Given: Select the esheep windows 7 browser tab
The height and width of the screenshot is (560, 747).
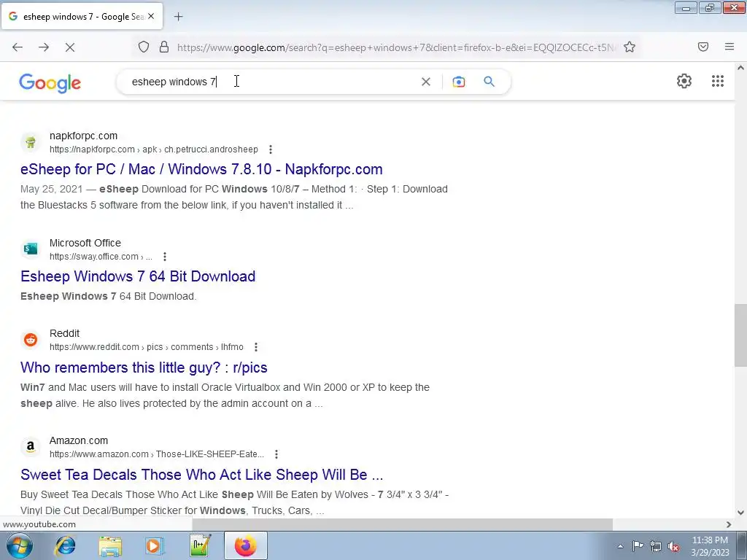Looking at the screenshot, I should tap(82, 17).
